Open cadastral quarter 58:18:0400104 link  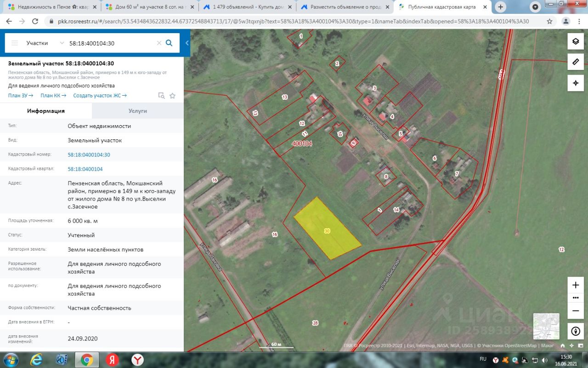(x=85, y=169)
